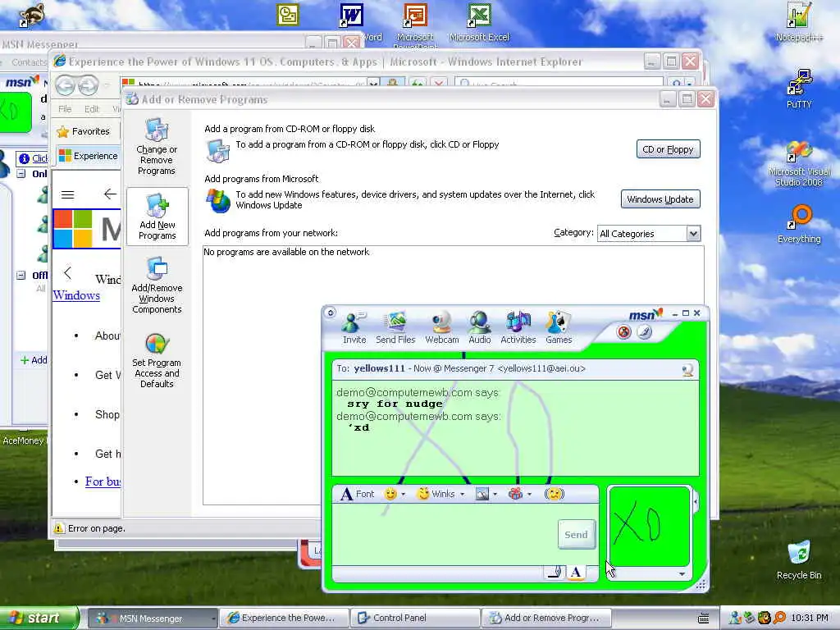Click the Winks button

click(x=436, y=494)
